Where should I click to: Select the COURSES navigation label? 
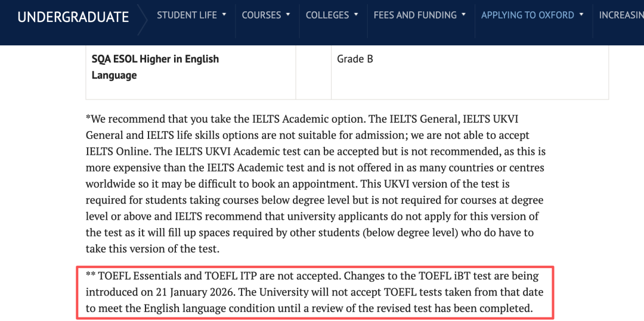[261, 15]
